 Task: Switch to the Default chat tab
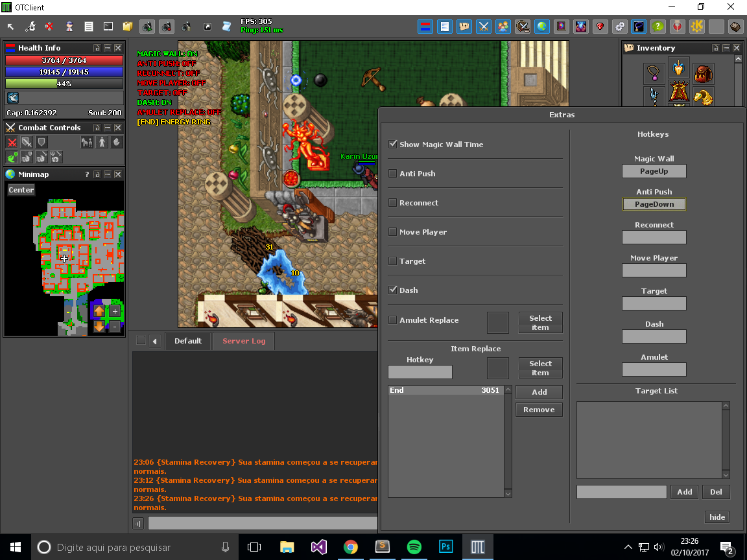point(187,341)
